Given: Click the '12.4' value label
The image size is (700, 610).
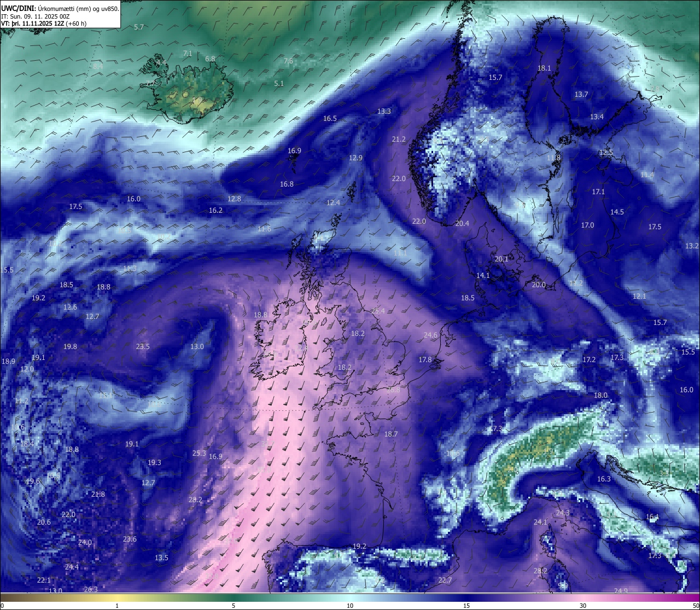Looking at the screenshot, I should click(x=333, y=203).
